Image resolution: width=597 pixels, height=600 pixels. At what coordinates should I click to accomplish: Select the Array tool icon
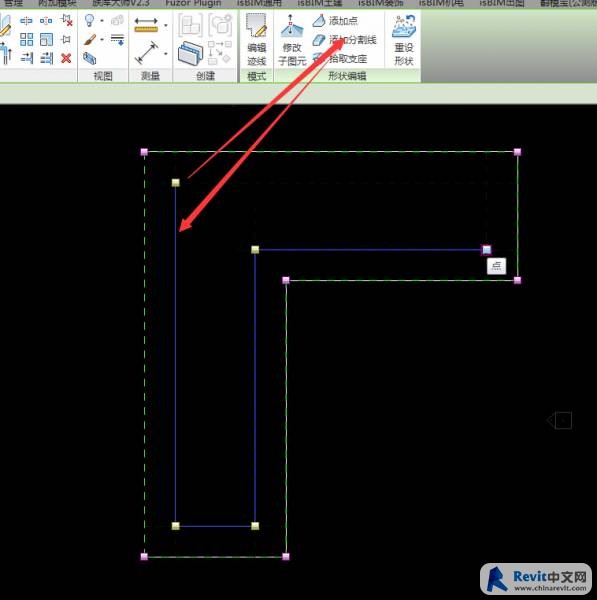click(26, 39)
